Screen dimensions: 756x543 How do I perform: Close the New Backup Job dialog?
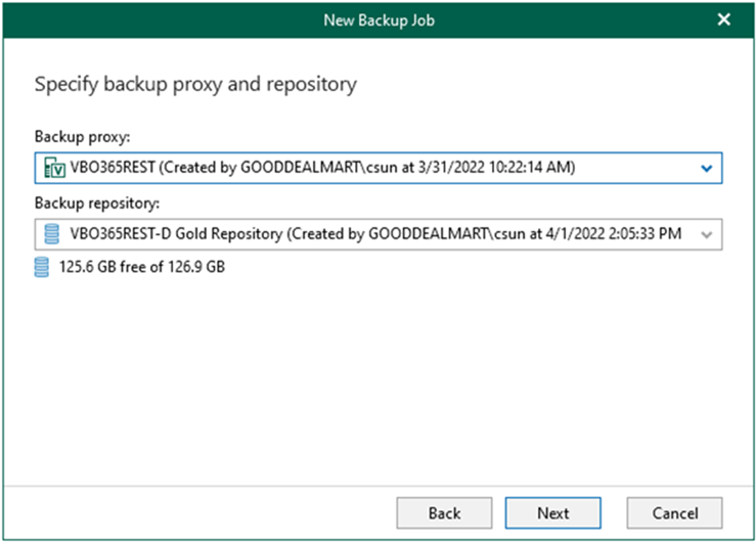pyautogui.click(x=724, y=20)
